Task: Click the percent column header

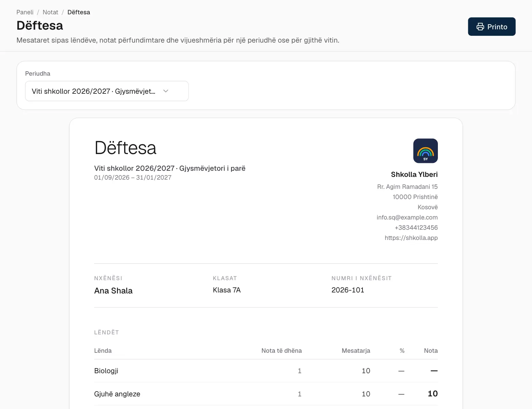Action: point(402,351)
